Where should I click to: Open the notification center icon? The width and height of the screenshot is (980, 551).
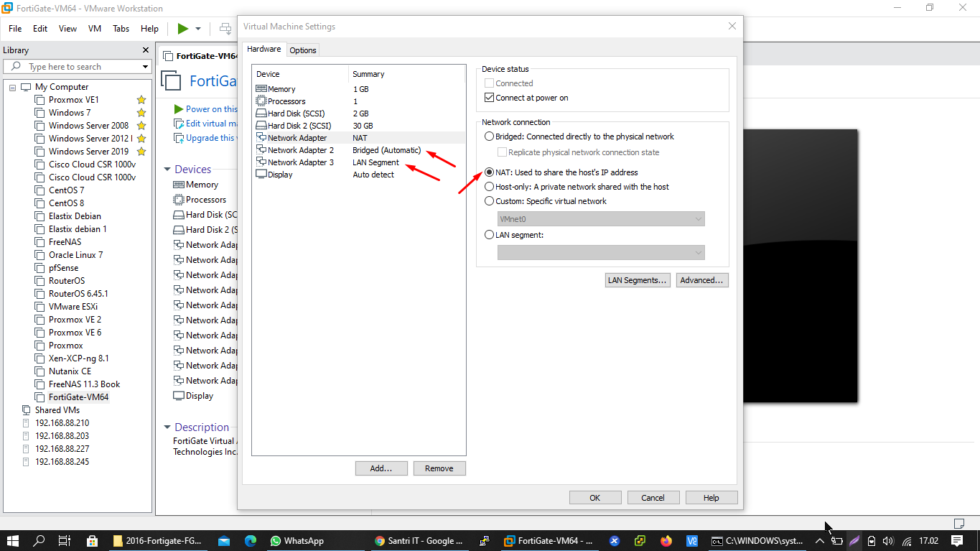tap(957, 541)
